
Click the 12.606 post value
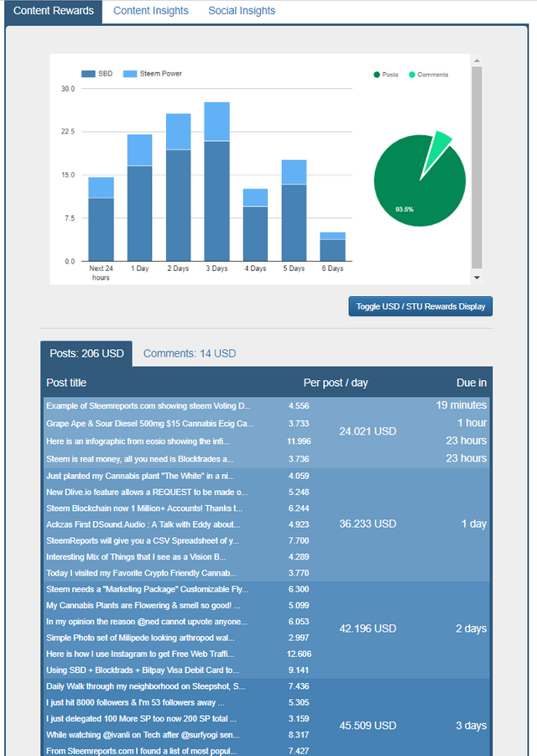point(299,654)
